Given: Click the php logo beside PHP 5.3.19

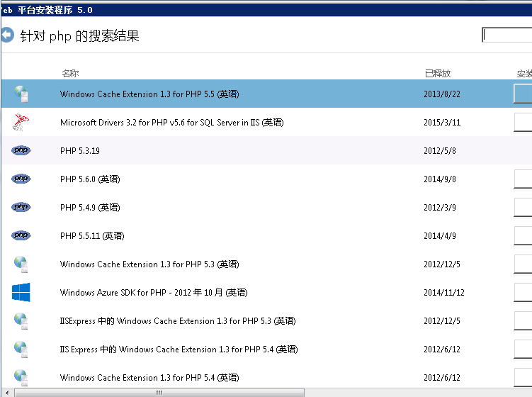Looking at the screenshot, I should tap(21, 150).
